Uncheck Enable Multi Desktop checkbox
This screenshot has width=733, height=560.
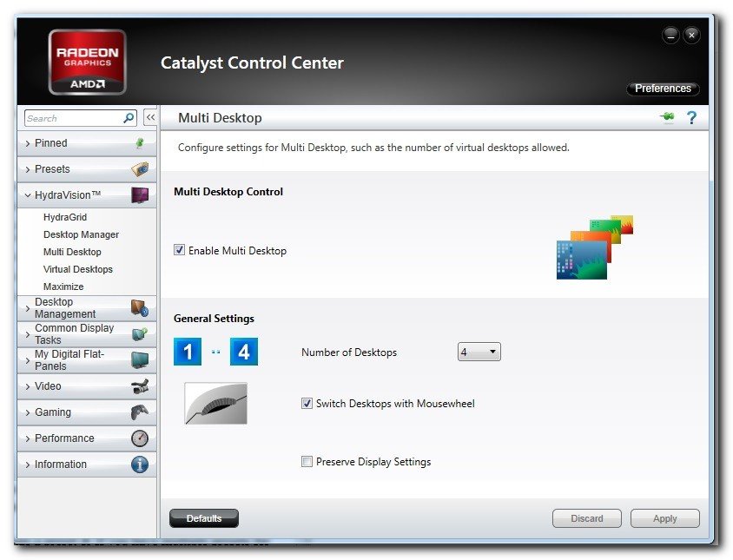(180, 250)
